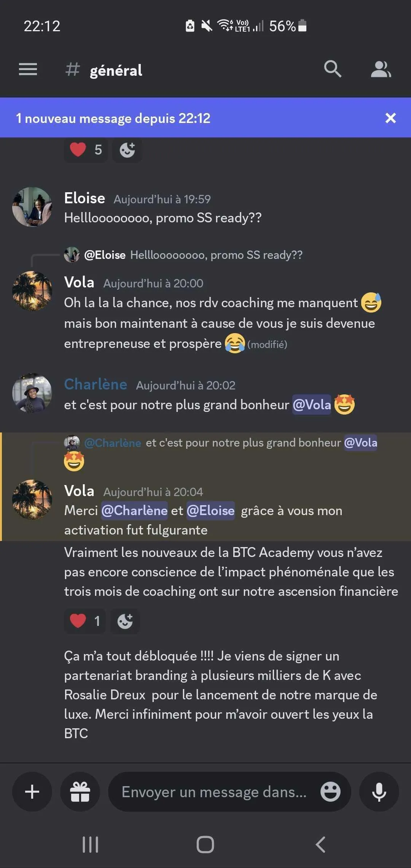Tap @Eloise mention in Vola's message

coord(210,511)
